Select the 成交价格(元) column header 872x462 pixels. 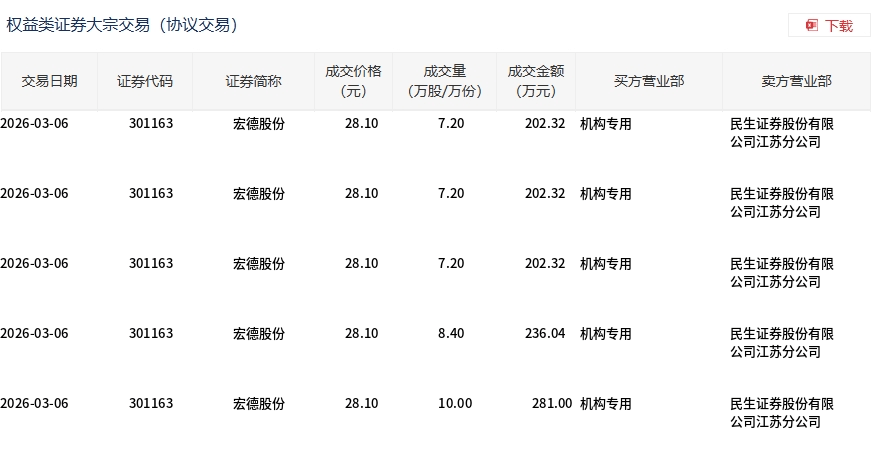click(353, 81)
